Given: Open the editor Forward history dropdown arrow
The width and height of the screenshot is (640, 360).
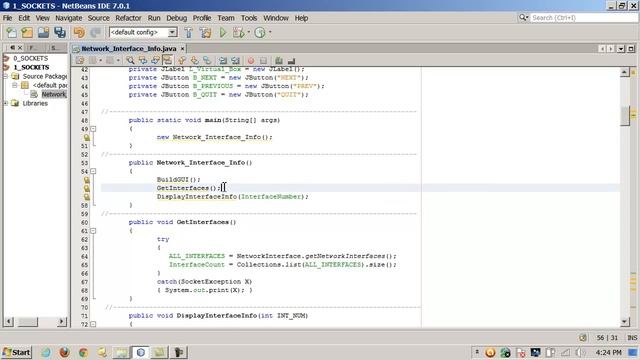Looking at the screenshot, I should [118, 60].
